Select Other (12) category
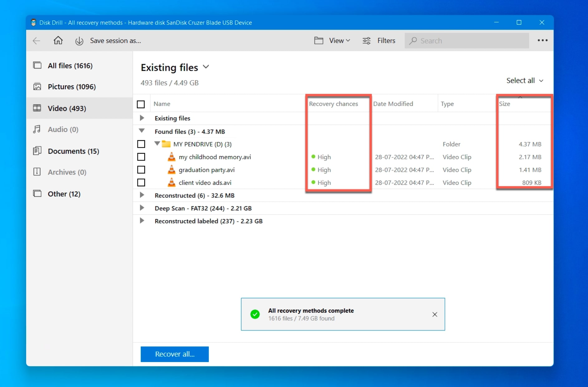 coord(64,193)
